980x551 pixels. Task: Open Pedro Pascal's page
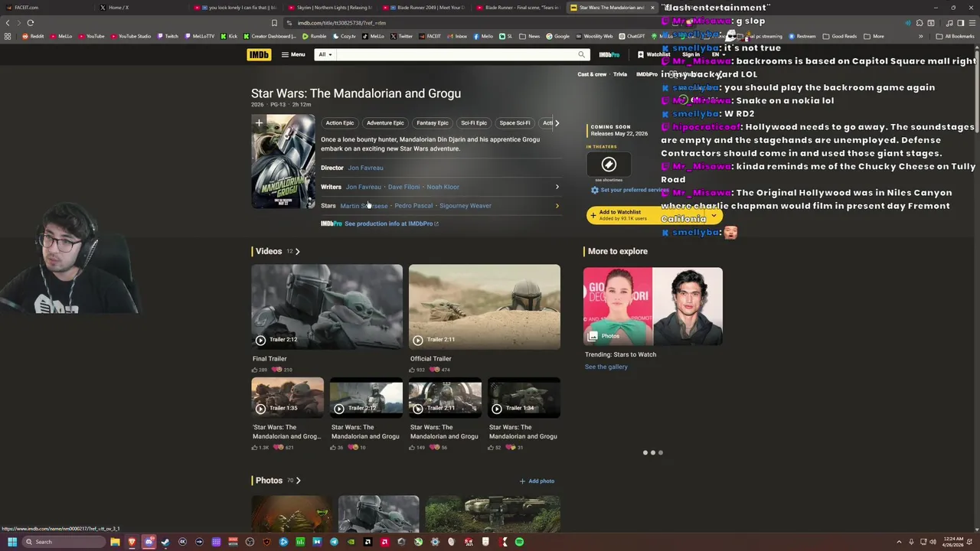(x=413, y=206)
